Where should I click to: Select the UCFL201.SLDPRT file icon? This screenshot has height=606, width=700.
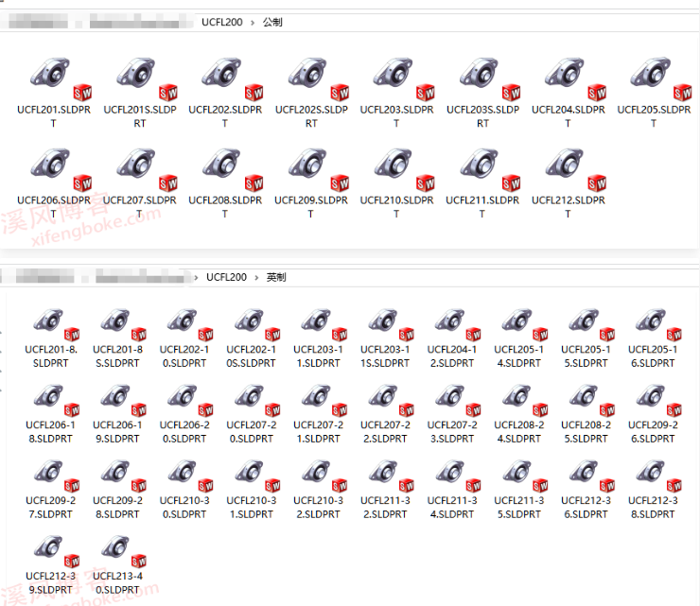(x=61, y=78)
